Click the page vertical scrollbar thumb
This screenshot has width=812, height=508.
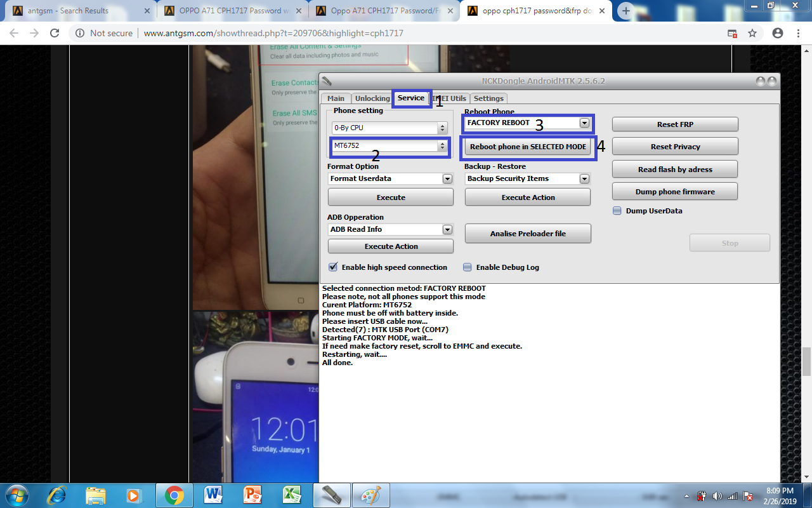[806, 361]
